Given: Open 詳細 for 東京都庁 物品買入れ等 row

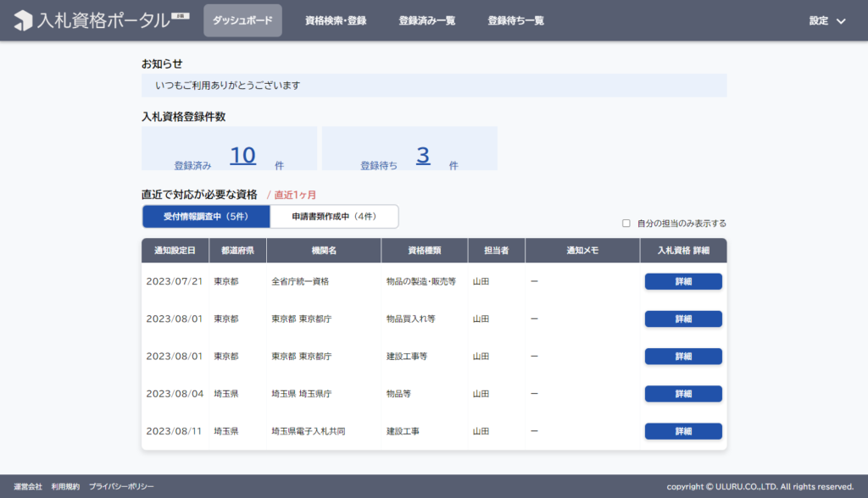Looking at the screenshot, I should tap(683, 318).
